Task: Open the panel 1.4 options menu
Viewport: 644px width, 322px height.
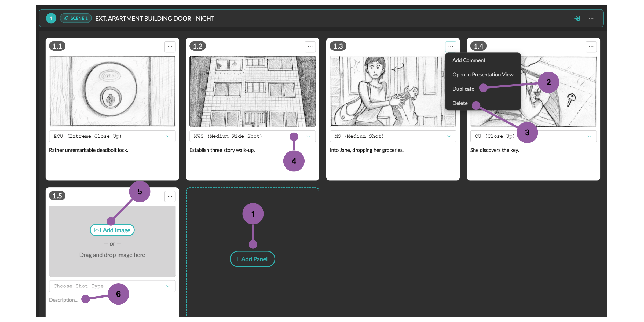Action: (x=591, y=47)
